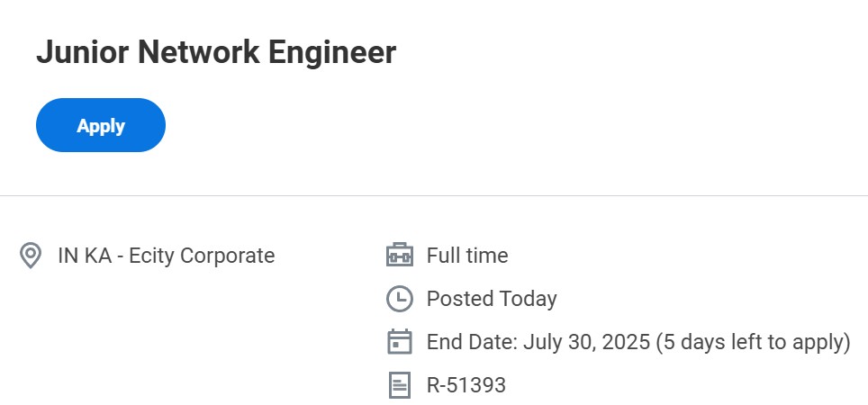Click the horizontal divider below Apply
This screenshot has width=868, height=405.
(434, 195)
